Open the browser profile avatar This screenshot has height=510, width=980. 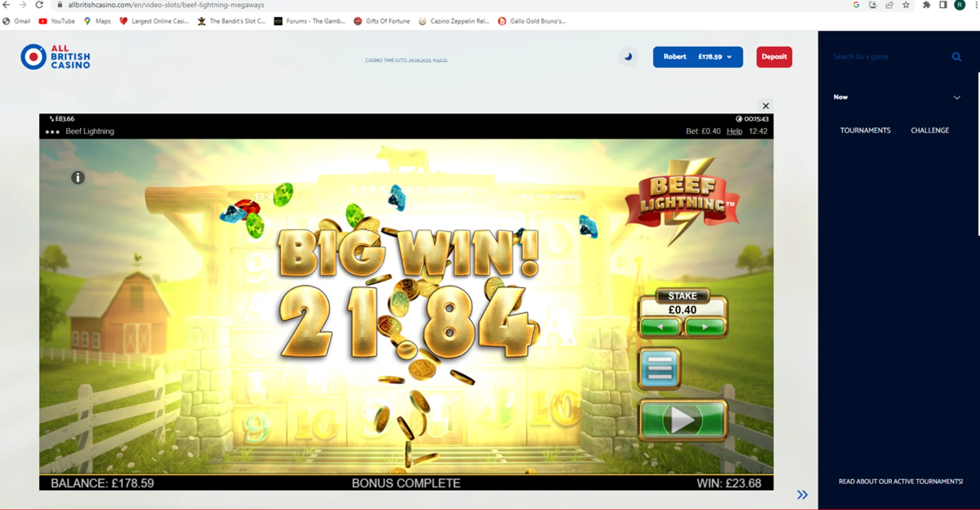[960, 5]
